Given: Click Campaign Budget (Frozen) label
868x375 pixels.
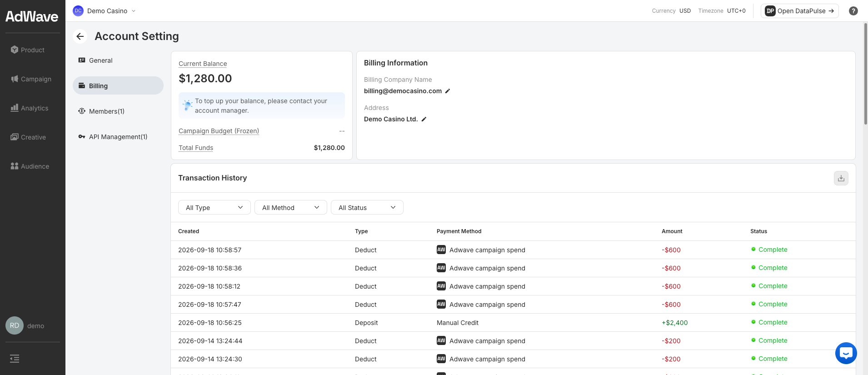Looking at the screenshot, I should (x=219, y=131).
